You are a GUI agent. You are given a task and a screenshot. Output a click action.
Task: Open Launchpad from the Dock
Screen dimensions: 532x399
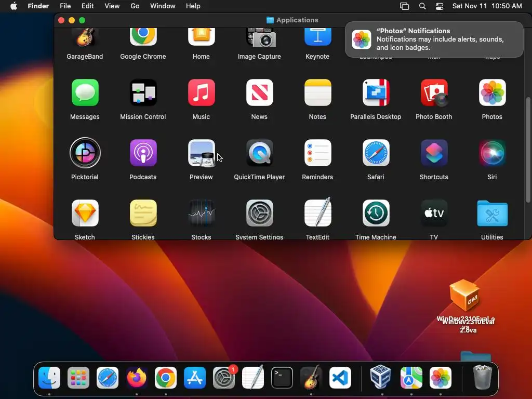(x=78, y=378)
